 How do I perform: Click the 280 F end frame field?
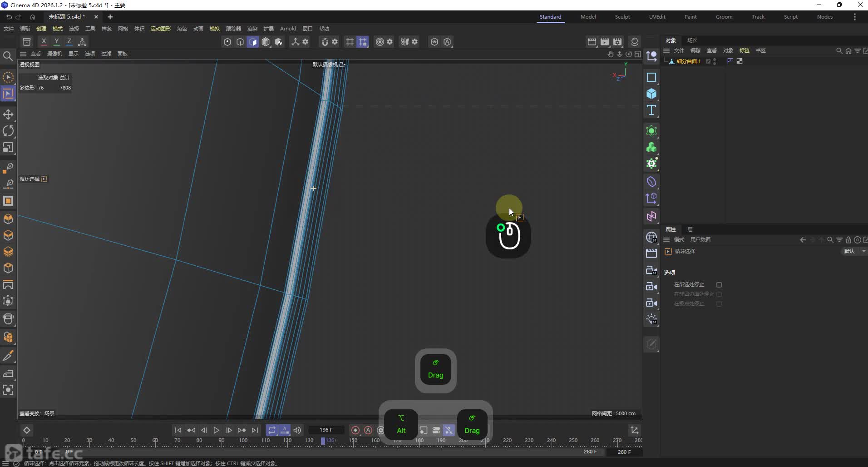pyautogui.click(x=624, y=452)
